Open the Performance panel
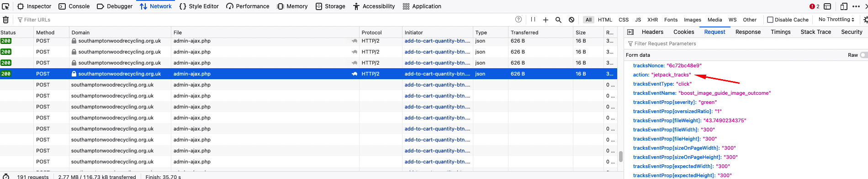This screenshot has height=179, width=868. (248, 6)
